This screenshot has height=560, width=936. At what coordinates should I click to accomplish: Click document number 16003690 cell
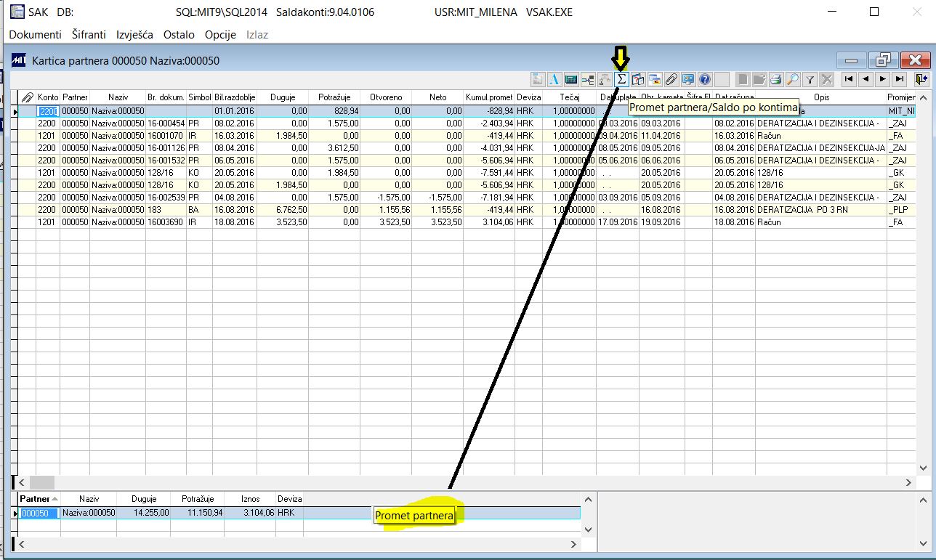pyautogui.click(x=166, y=222)
